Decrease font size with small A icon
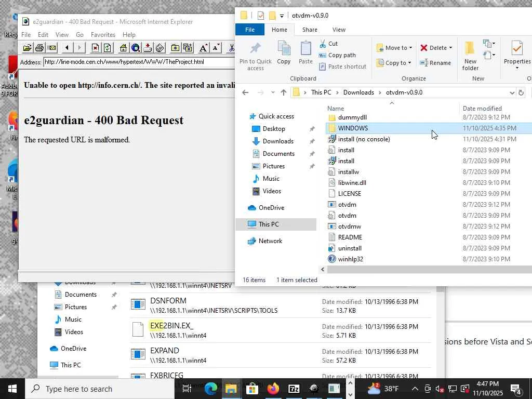532x399 pixels. 216,48
